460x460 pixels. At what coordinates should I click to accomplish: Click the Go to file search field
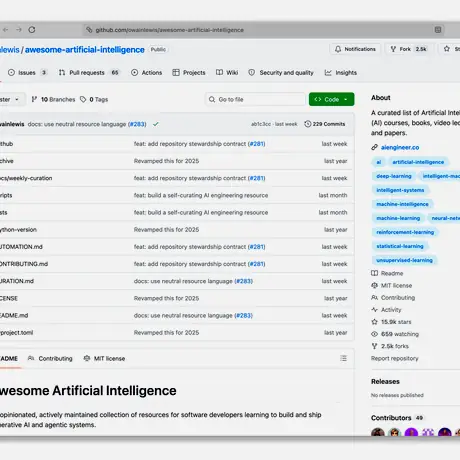click(x=255, y=99)
